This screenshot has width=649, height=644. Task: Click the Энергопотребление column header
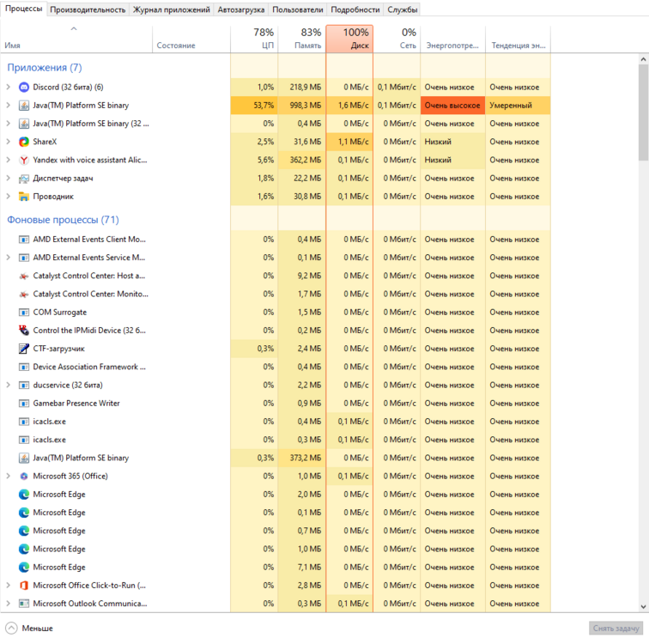point(452,39)
